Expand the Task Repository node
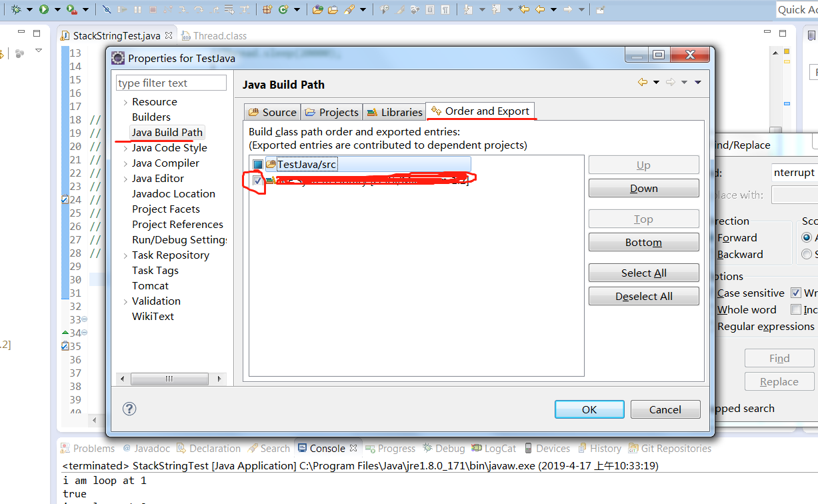This screenshot has height=504, width=818. point(125,255)
